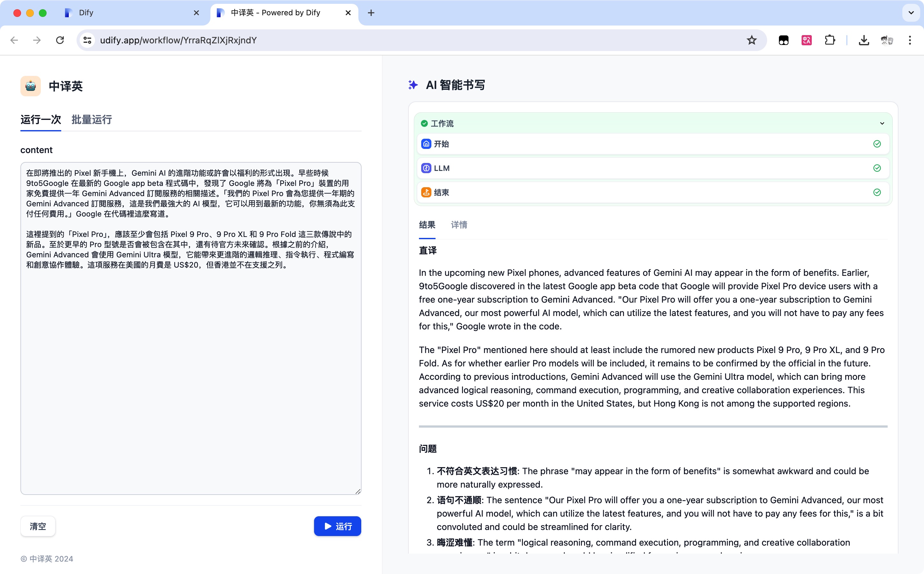Image resolution: width=924 pixels, height=574 pixels.
Task: Close the Dify tab
Action: point(196,13)
